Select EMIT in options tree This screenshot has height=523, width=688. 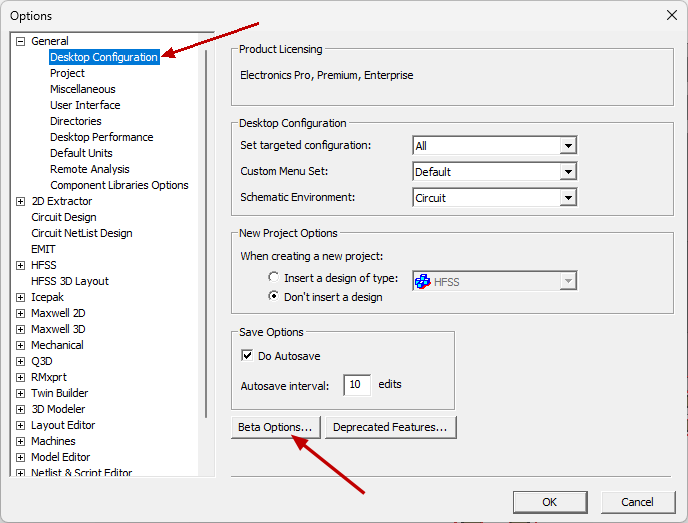43,249
